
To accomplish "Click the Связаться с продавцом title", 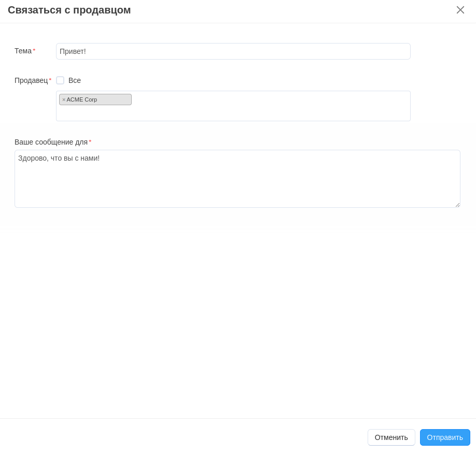I will click(x=69, y=10).
